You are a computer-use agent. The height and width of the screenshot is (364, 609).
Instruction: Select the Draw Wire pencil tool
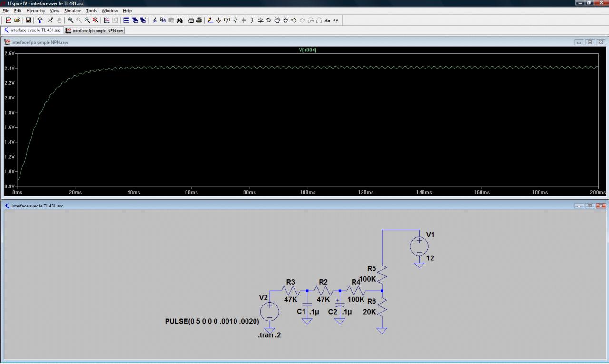point(210,20)
